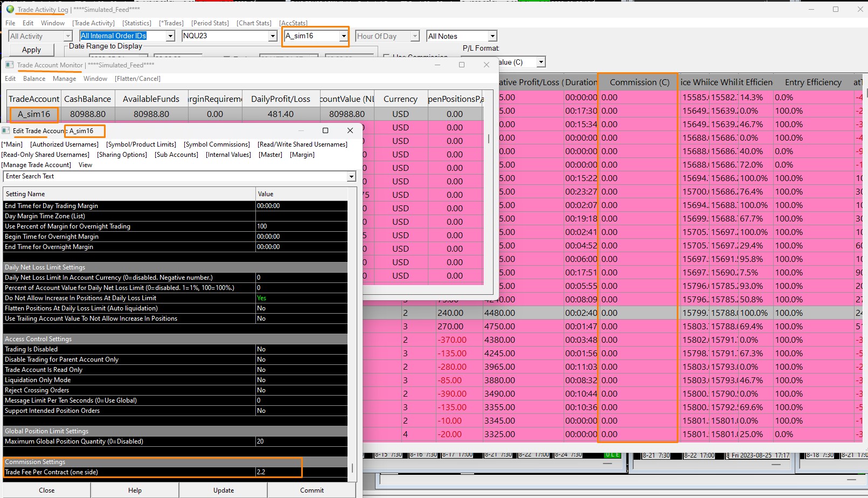The width and height of the screenshot is (868, 498).
Task: Click the Edit Trade Account window icon
Action: (6, 130)
